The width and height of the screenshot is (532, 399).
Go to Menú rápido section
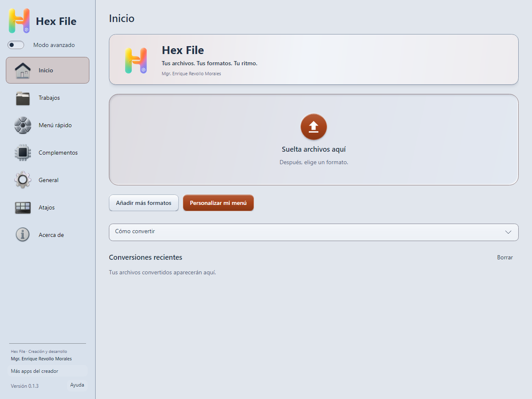(x=48, y=125)
